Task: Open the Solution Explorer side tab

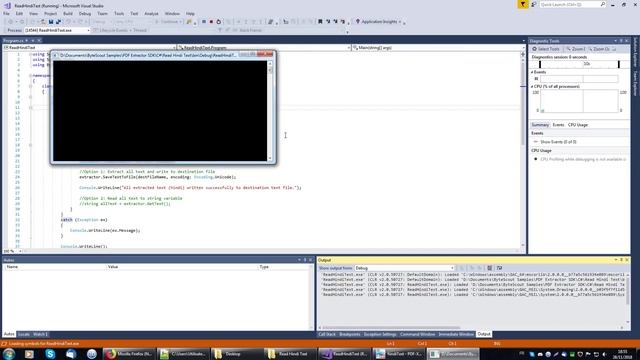Action: 635,53
